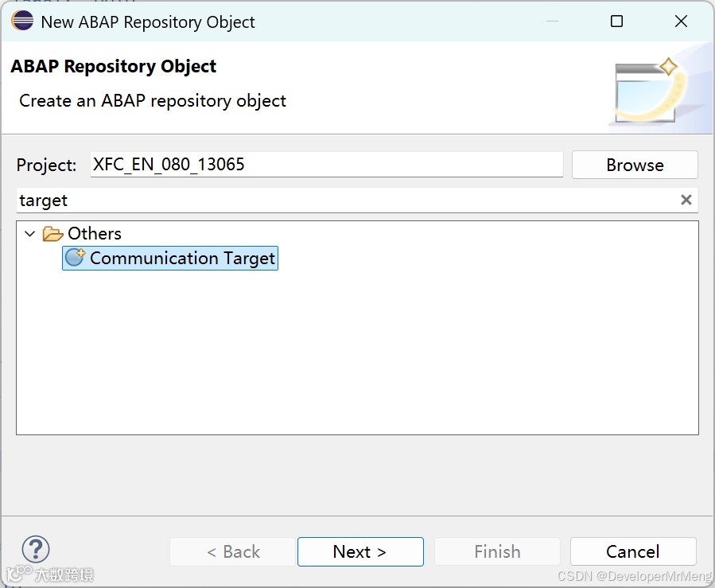The width and height of the screenshot is (715, 588).
Task: Select the Communication Target entry
Action: coord(182,258)
